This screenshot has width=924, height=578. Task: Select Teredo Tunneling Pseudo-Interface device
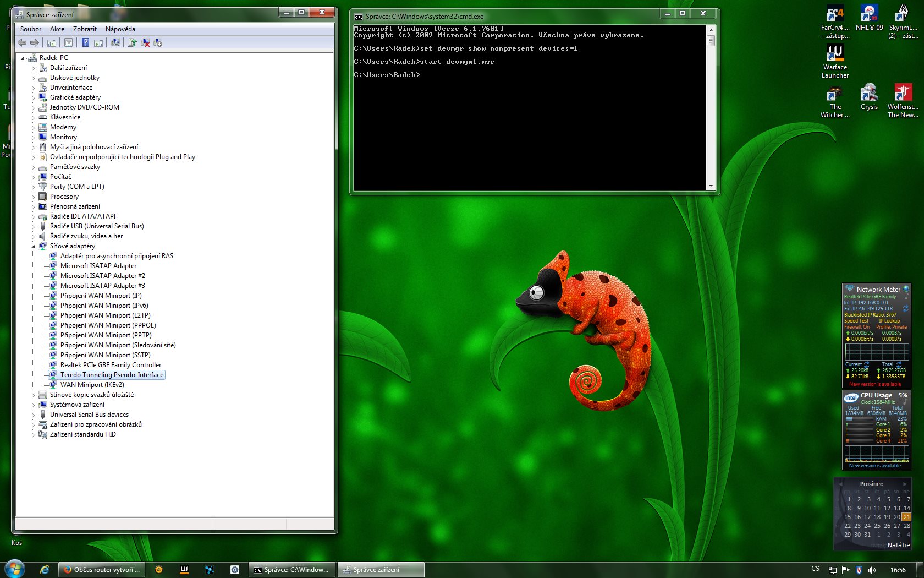[112, 375]
